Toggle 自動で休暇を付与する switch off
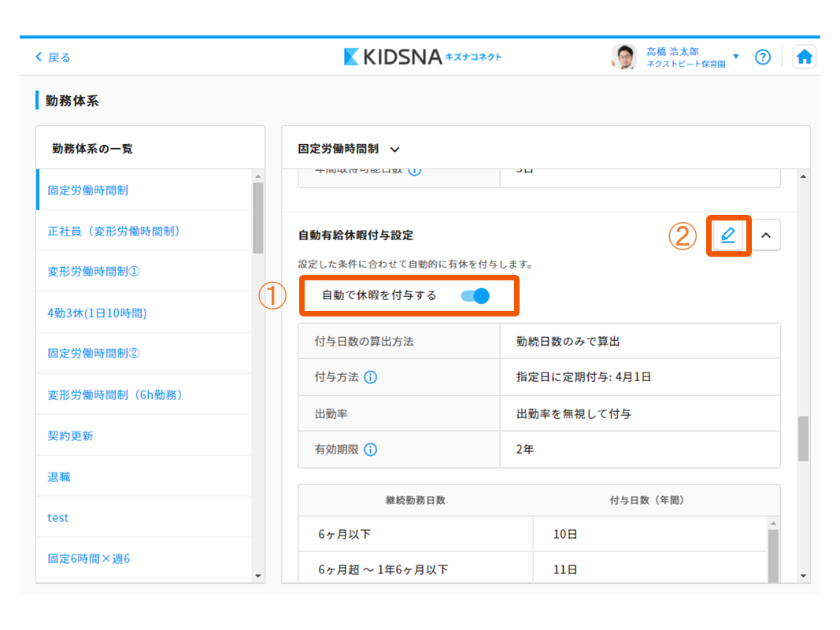The width and height of the screenshot is (840, 630). point(476,295)
